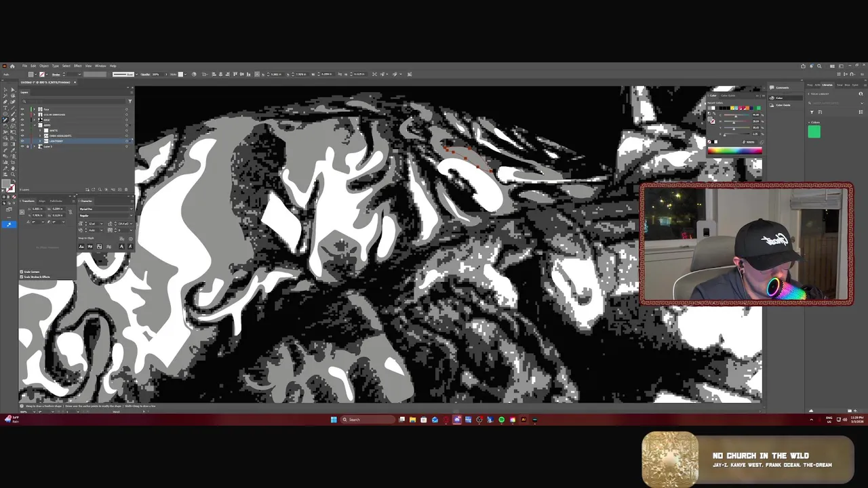The height and width of the screenshot is (488, 868).
Task: Hide the DARK HIGHLIGHTS sublayer
Action: click(22, 136)
